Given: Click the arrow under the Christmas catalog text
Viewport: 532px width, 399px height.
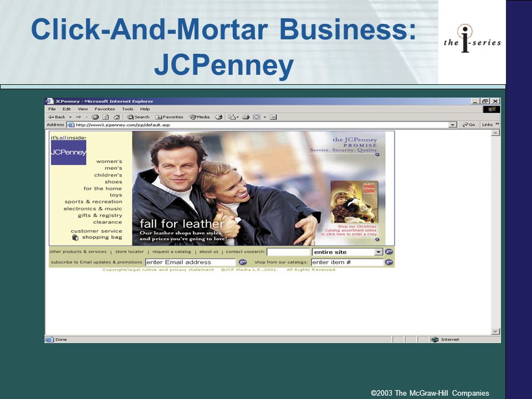Looking at the screenshot, I should (x=377, y=239).
